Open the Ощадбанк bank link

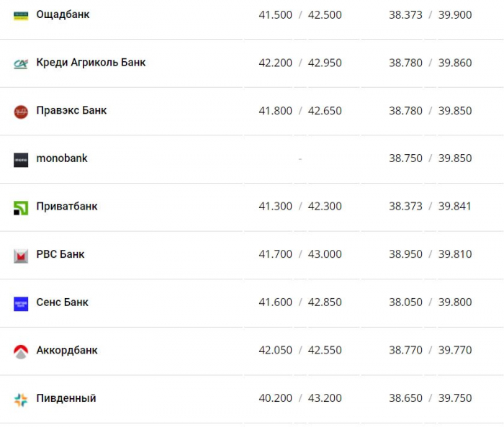63,15
